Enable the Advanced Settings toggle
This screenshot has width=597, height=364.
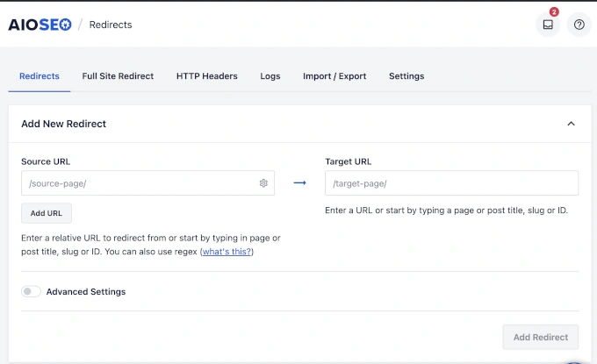point(31,291)
